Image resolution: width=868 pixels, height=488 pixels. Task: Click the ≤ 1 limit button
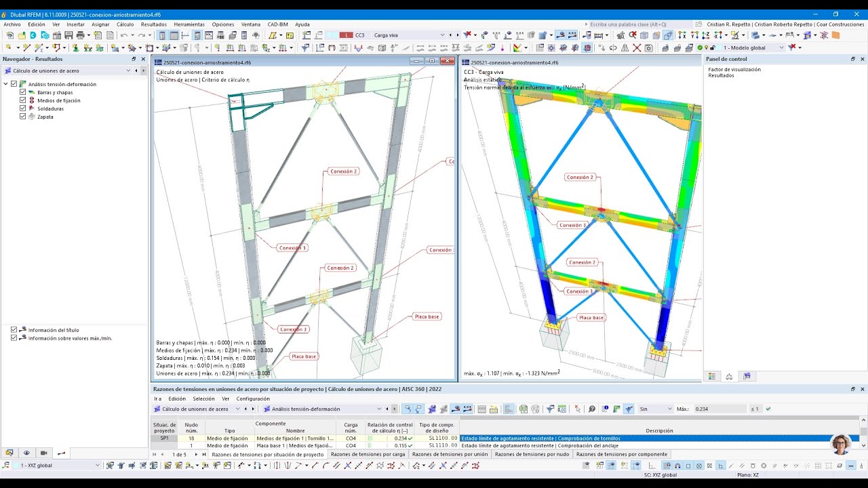[755, 409]
